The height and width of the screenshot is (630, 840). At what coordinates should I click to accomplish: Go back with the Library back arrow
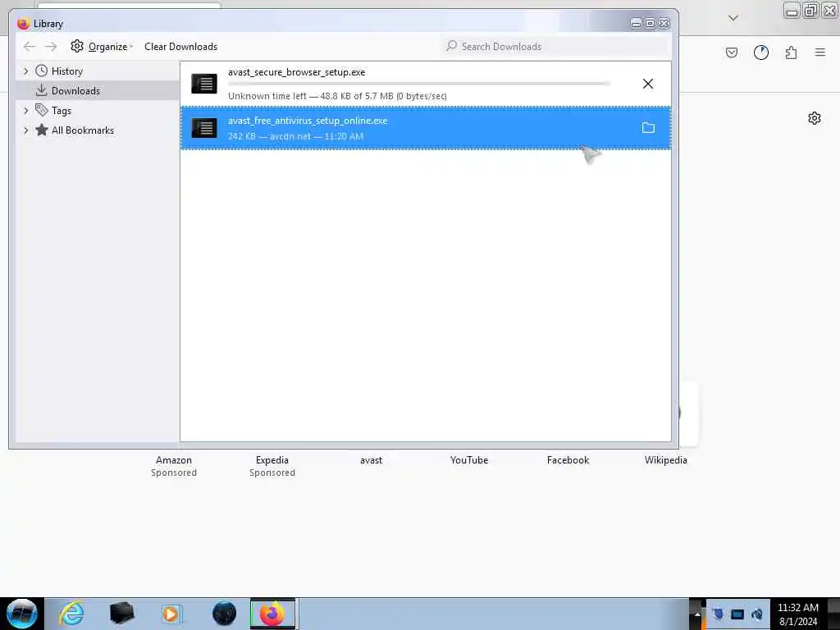30,47
